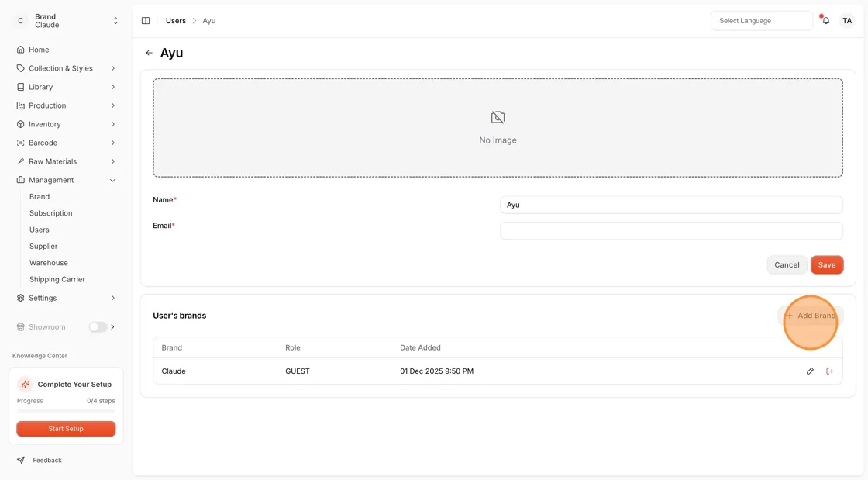Expand the Settings submenu chevron
868x480 pixels.
[x=113, y=298]
